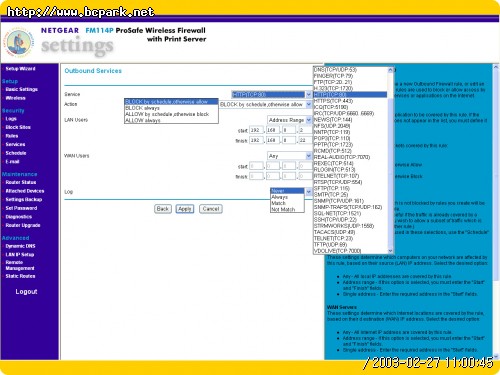Select SMTP(TCP:25) service
The width and height of the screenshot is (500, 375).
(350, 195)
